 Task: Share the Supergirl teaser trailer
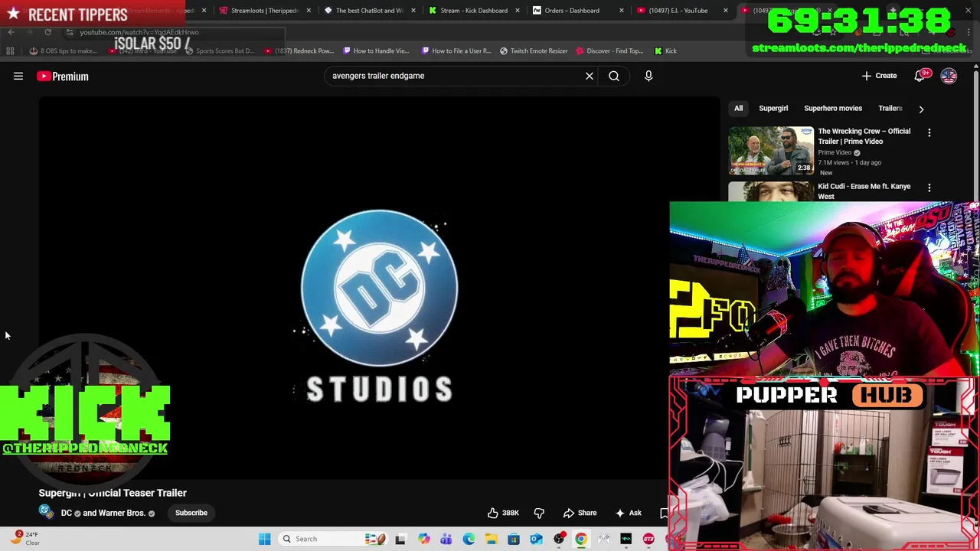tap(580, 513)
